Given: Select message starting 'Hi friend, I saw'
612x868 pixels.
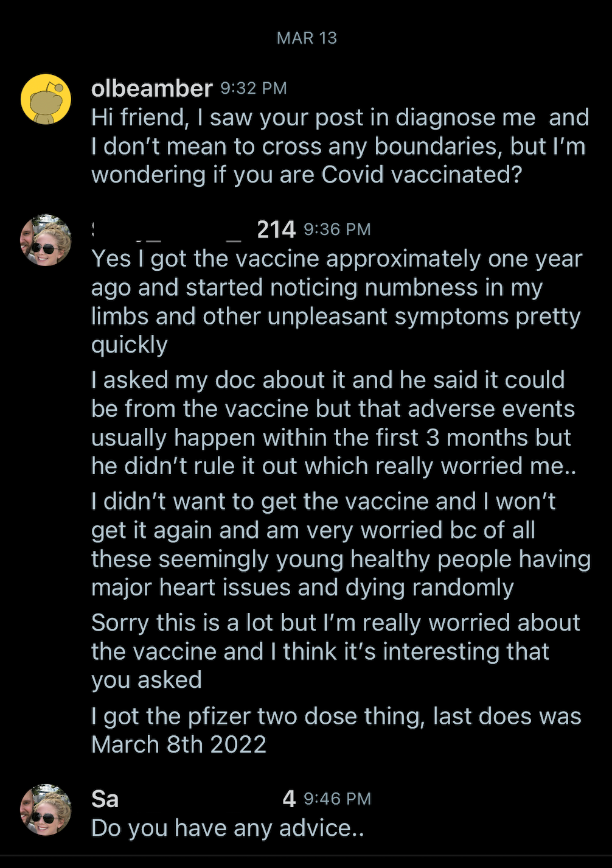Looking at the screenshot, I should coord(340,146).
